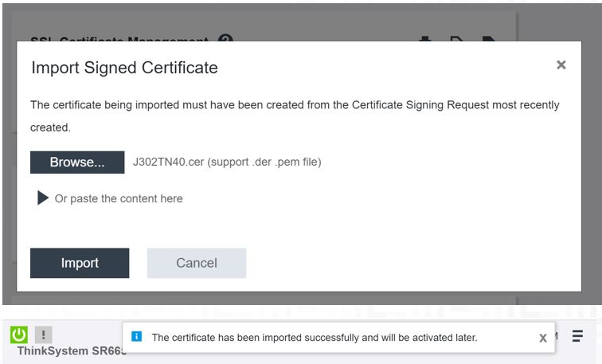
Task: Select the leftmost dark icon above dialog corner
Action: click(x=424, y=38)
